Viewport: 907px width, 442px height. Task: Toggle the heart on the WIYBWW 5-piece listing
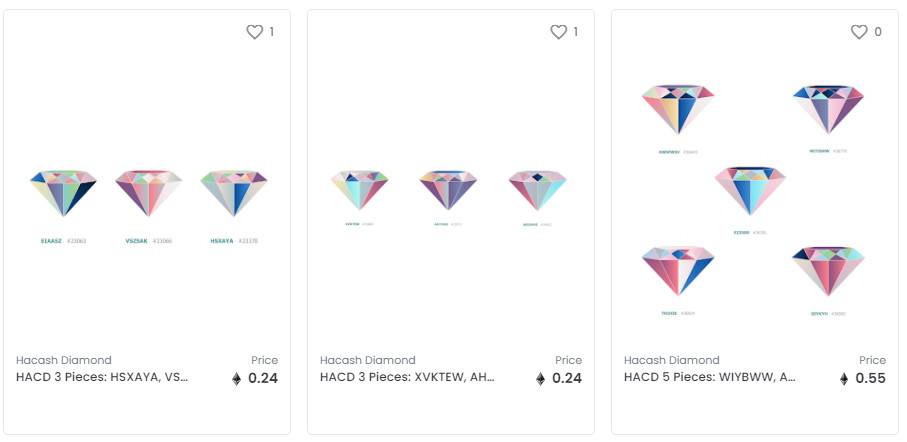click(x=859, y=32)
